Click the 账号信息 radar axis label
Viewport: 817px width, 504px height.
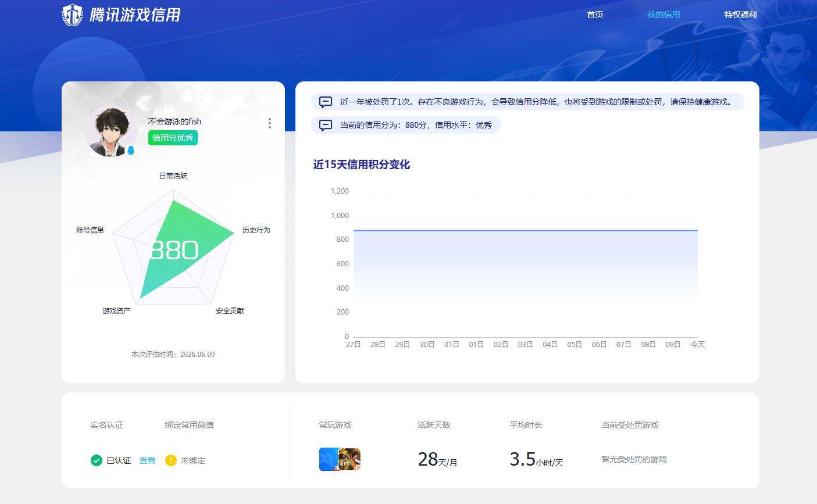point(90,230)
